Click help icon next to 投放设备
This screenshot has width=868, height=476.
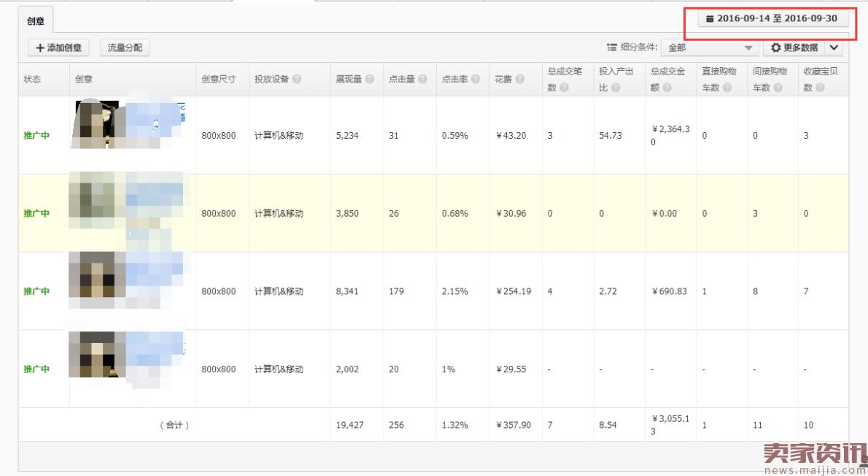pos(297,80)
